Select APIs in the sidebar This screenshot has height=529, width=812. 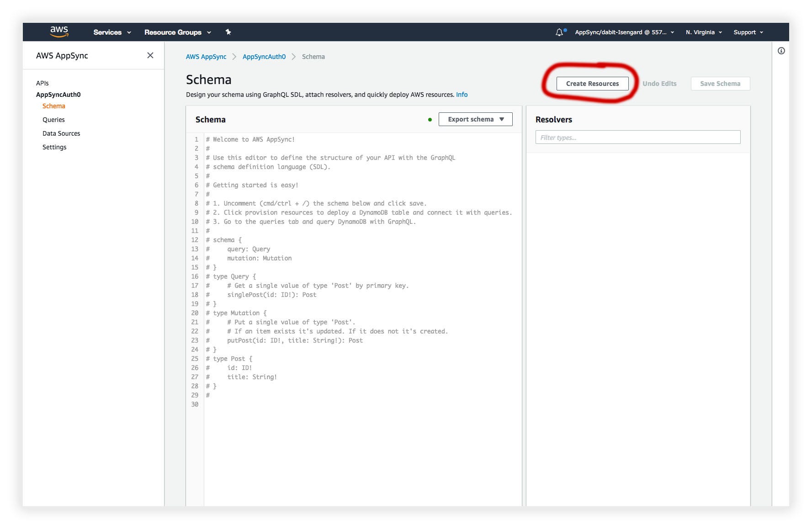[x=42, y=83]
